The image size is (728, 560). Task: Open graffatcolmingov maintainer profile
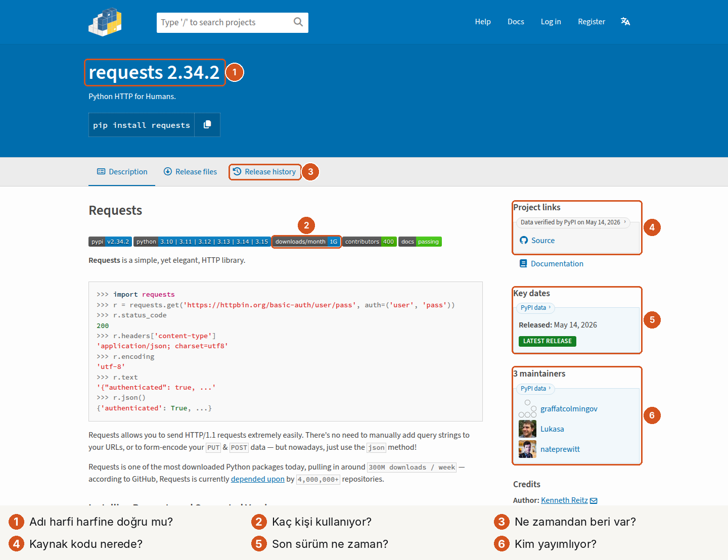[x=569, y=409]
